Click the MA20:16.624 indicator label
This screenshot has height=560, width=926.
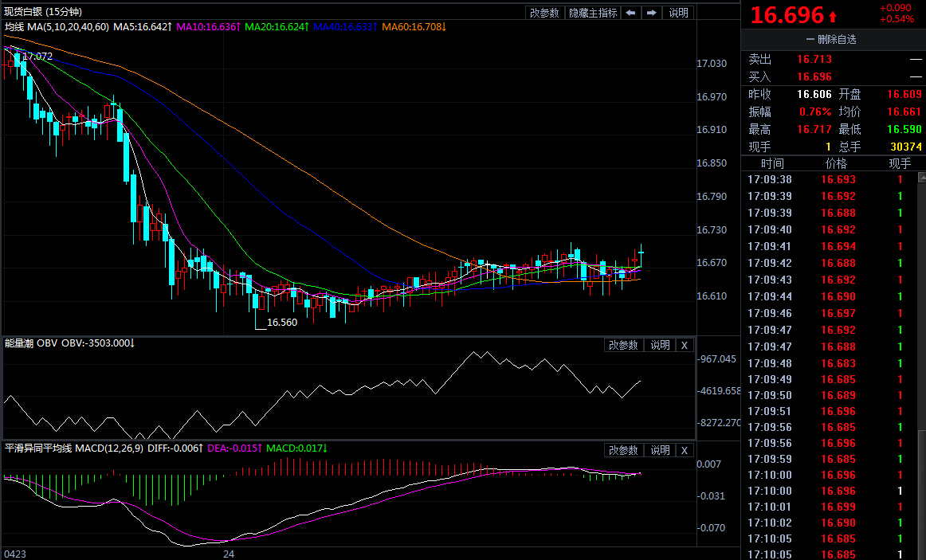(277, 26)
